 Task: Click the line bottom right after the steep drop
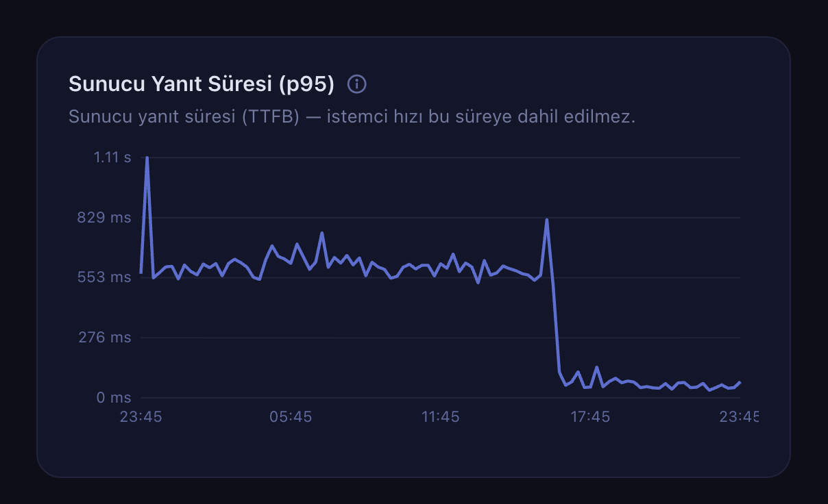[x=565, y=385]
